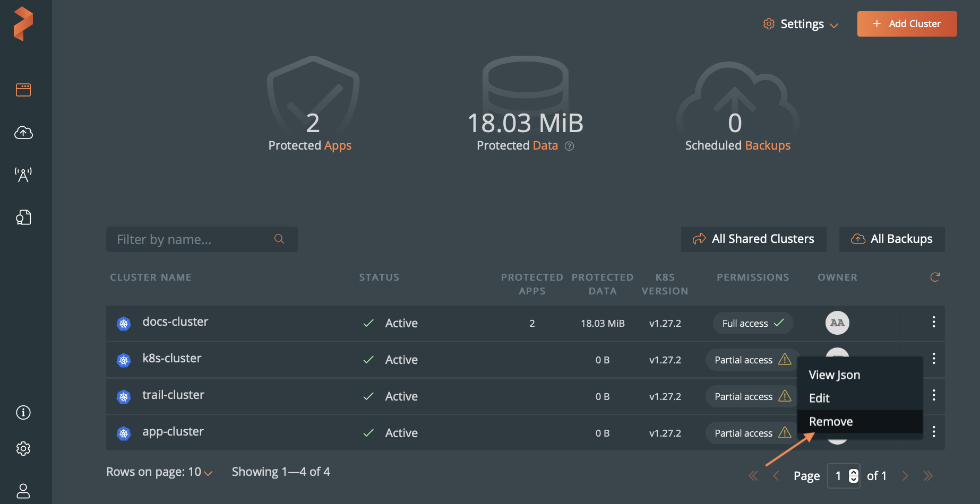980x504 pixels.
Task: Expand the Settings dropdown at top
Action: (801, 24)
